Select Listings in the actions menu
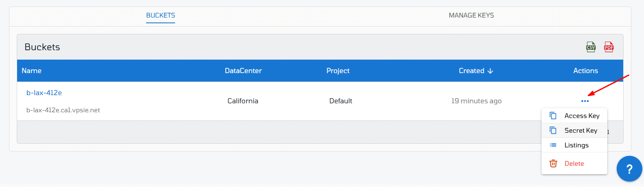The width and height of the screenshot is (644, 187). (x=574, y=145)
